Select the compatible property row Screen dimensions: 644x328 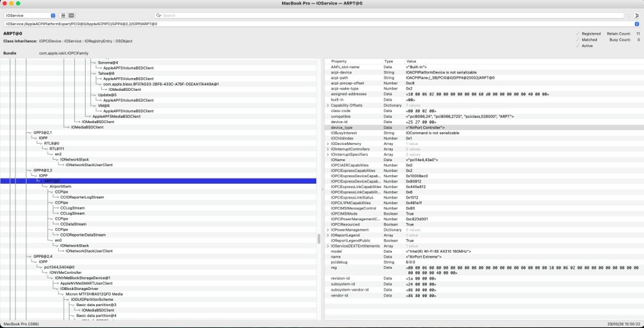pyautogui.click(x=484, y=117)
